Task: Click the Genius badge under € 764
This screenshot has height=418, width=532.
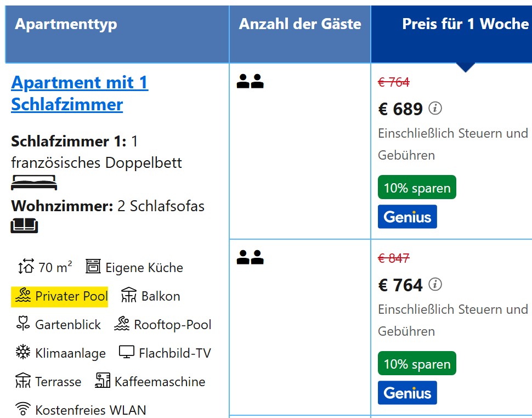Action: pyautogui.click(x=407, y=393)
